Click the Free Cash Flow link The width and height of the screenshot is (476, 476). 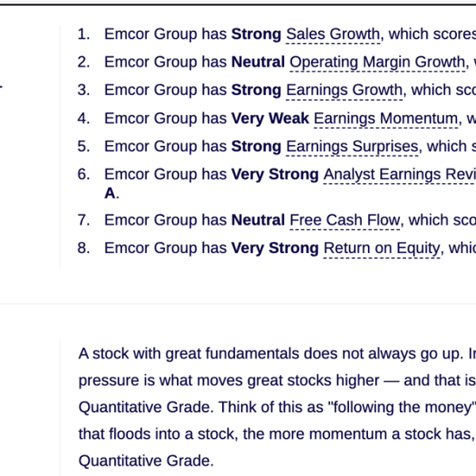coord(345,221)
